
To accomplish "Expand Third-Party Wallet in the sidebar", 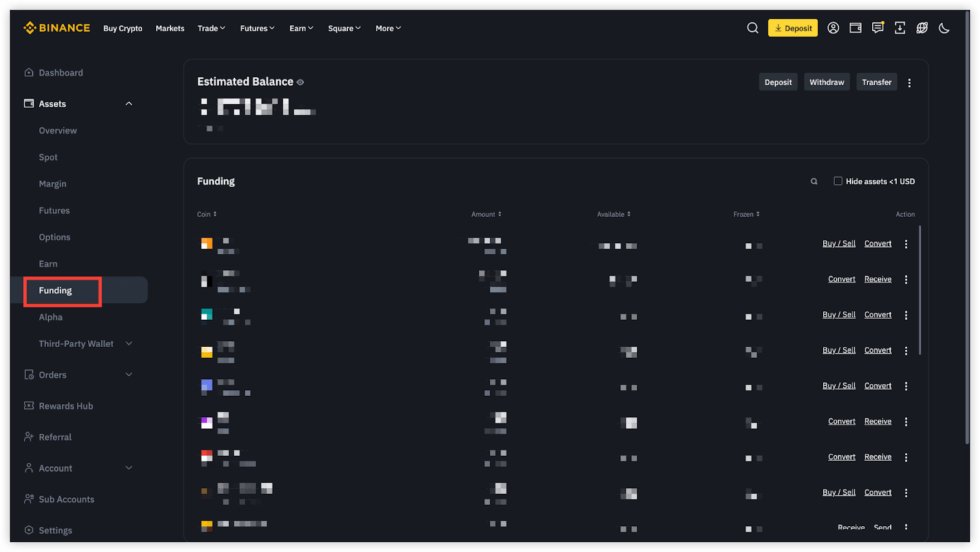I will pyautogui.click(x=129, y=344).
